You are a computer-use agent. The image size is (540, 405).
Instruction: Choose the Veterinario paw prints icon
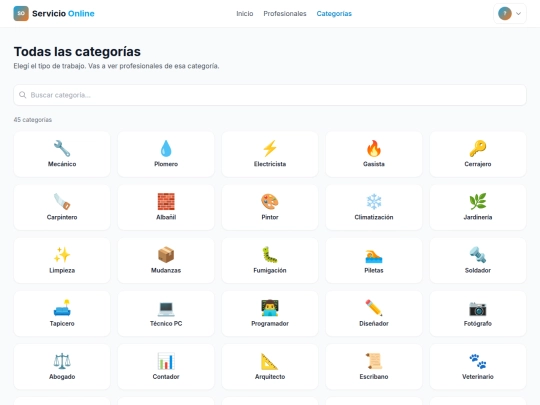coord(478,361)
